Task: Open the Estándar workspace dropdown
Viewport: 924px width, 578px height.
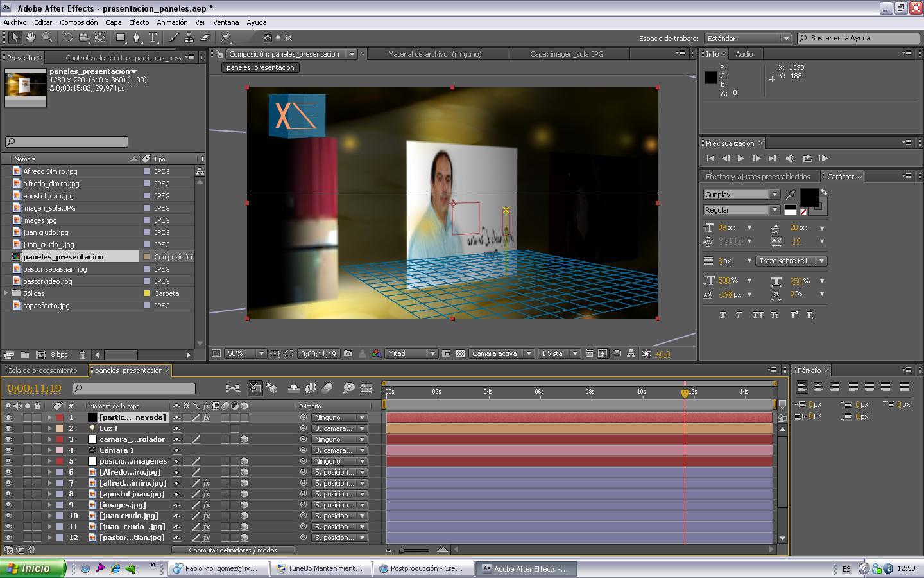Action: (x=748, y=39)
